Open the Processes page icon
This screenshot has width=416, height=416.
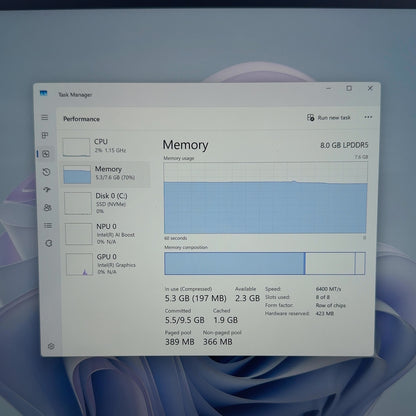click(x=45, y=135)
